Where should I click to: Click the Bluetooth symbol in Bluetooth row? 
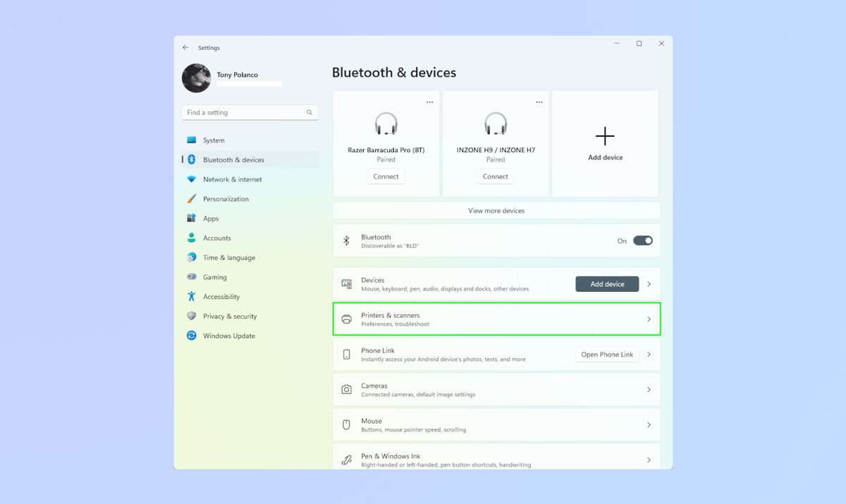pyautogui.click(x=346, y=241)
